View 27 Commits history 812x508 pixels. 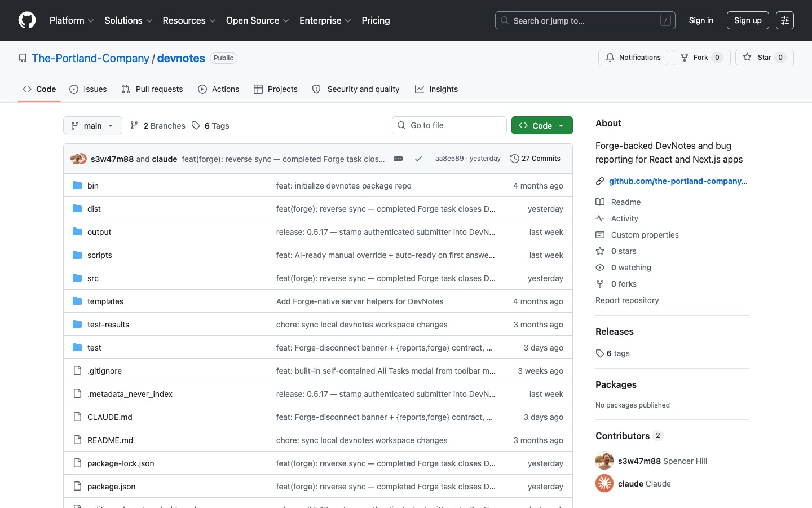tap(535, 159)
